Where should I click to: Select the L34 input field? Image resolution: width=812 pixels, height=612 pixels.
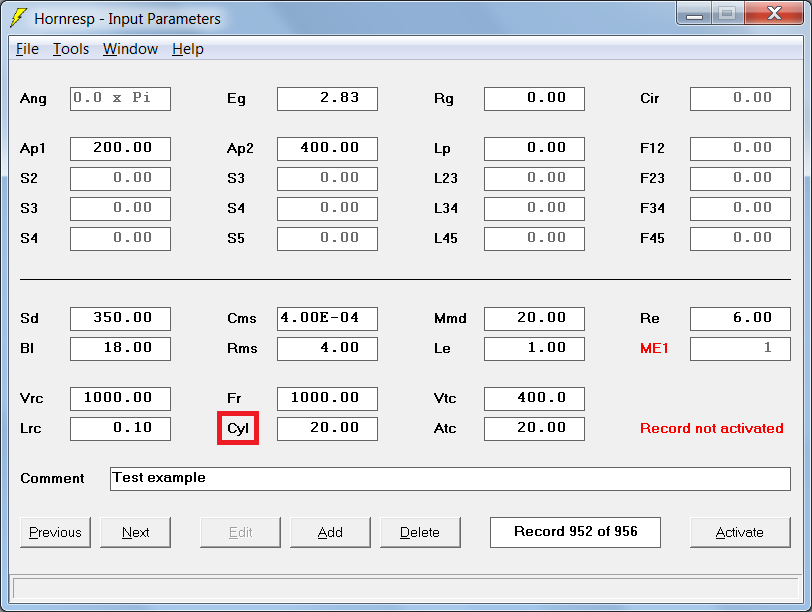tap(534, 209)
